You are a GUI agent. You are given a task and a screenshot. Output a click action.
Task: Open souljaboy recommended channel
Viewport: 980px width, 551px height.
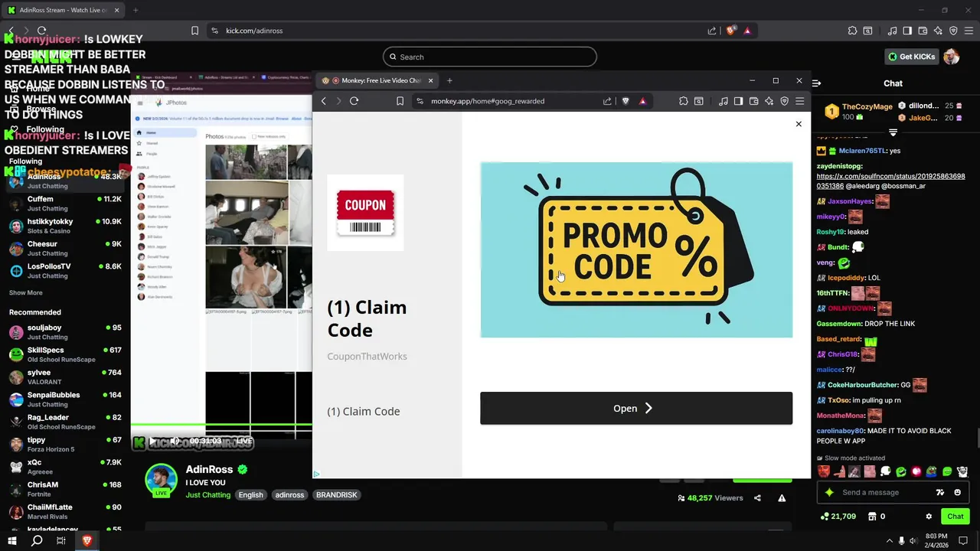tap(65, 332)
